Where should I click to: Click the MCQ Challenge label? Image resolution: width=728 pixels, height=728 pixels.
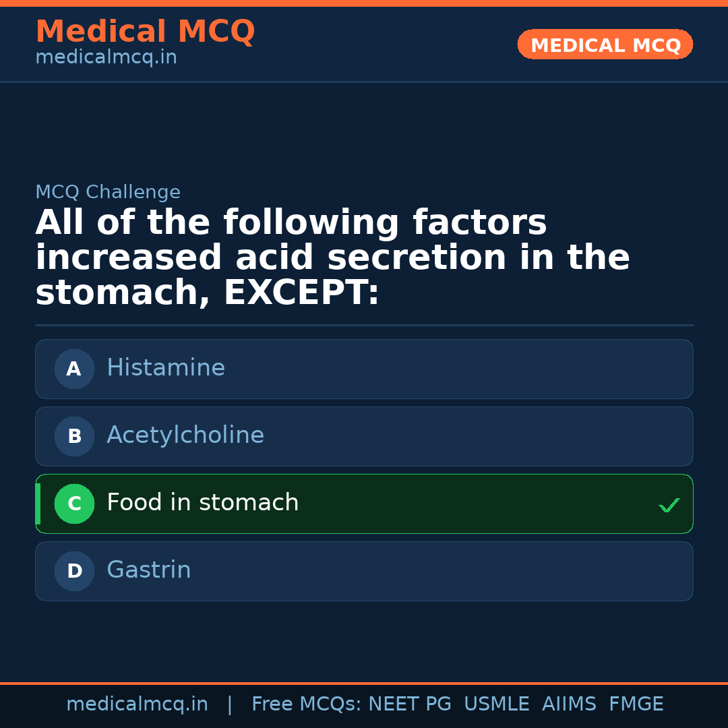point(108,192)
